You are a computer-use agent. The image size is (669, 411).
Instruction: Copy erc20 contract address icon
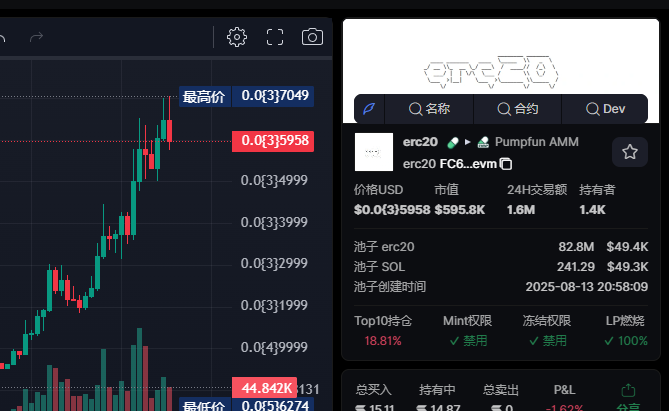506,164
